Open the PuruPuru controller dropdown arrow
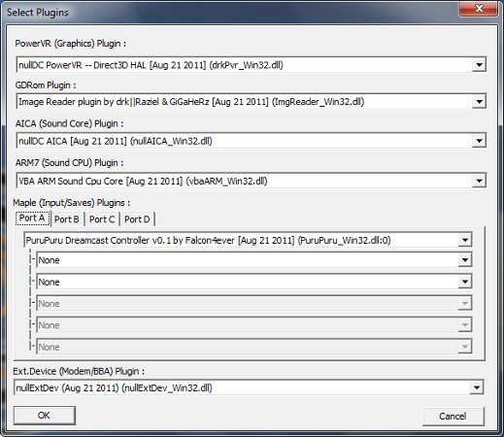Viewport: 504px width, 437px height. (465, 240)
